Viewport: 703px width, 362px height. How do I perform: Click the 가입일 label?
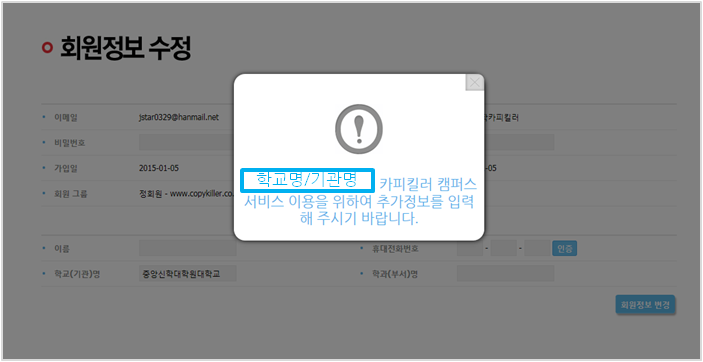coord(66,168)
